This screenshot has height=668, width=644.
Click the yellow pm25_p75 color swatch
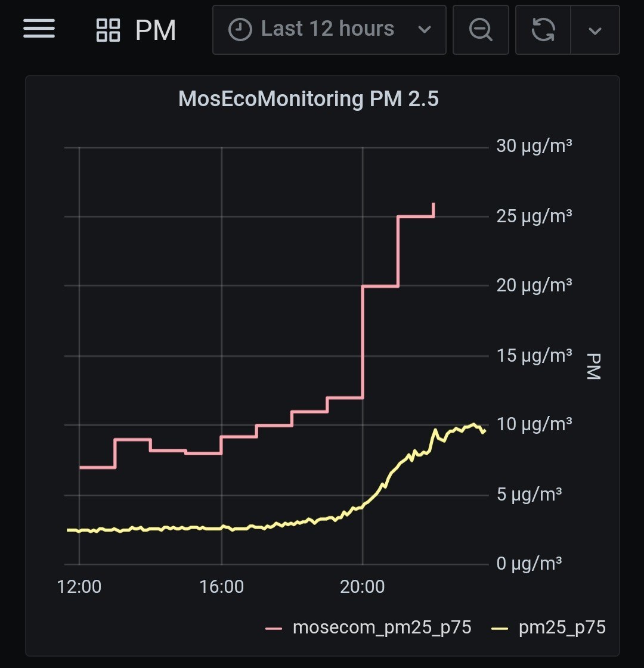(500, 629)
